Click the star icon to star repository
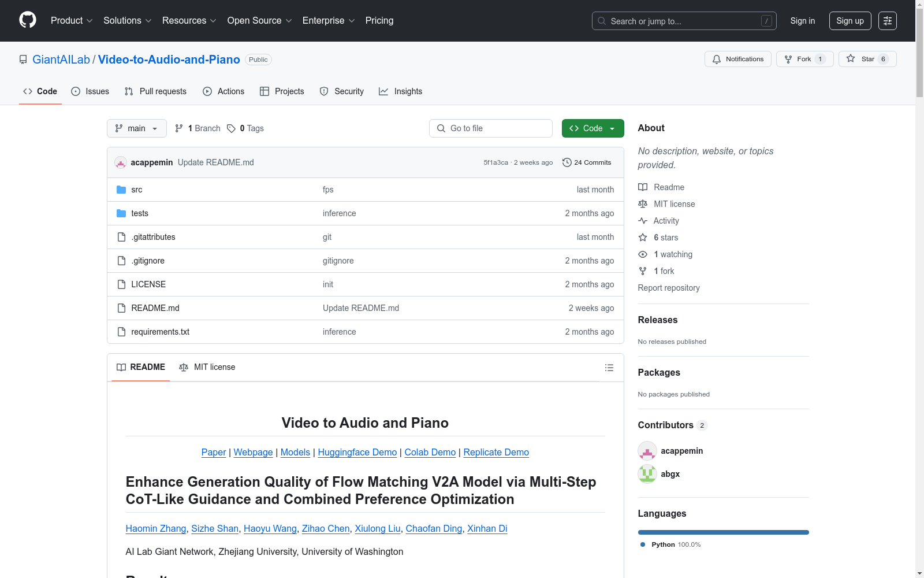The image size is (924, 578). (x=851, y=58)
